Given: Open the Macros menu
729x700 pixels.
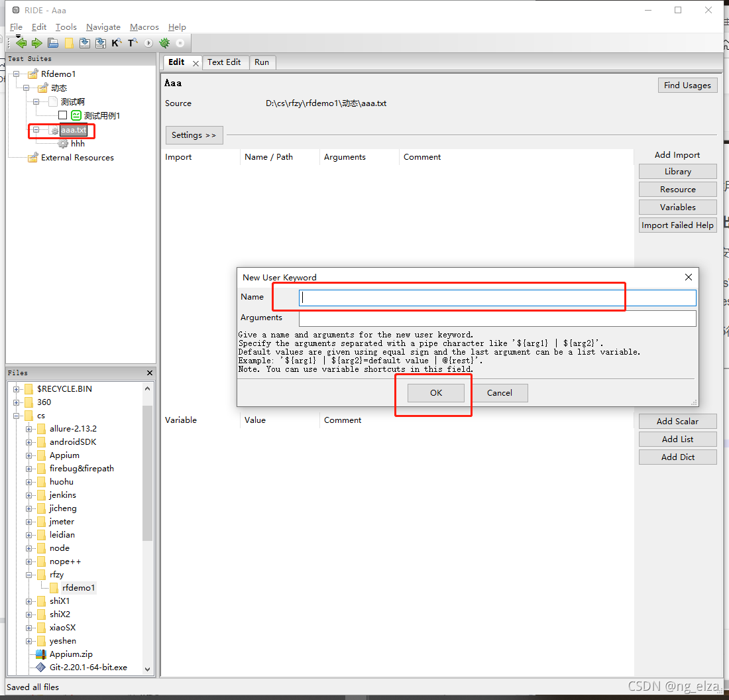Looking at the screenshot, I should [144, 27].
